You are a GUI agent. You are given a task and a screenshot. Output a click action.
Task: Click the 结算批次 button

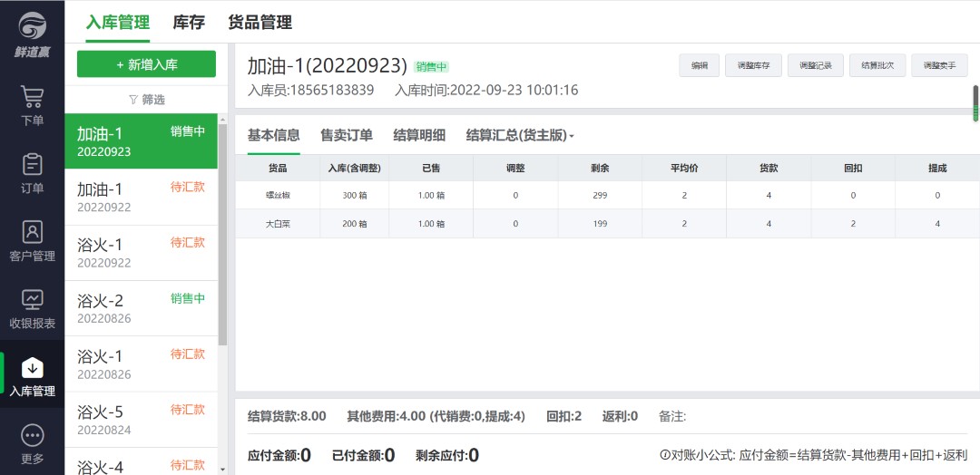877,65
